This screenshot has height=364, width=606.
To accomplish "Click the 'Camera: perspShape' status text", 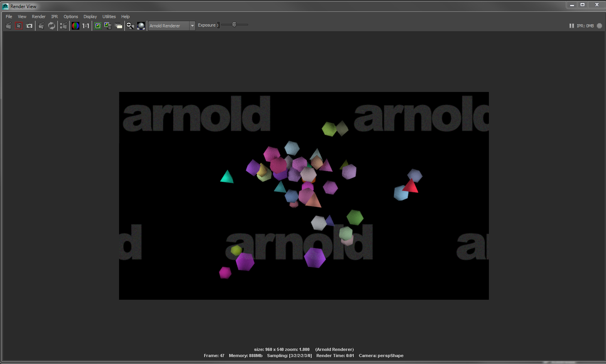I will (x=381, y=356).
